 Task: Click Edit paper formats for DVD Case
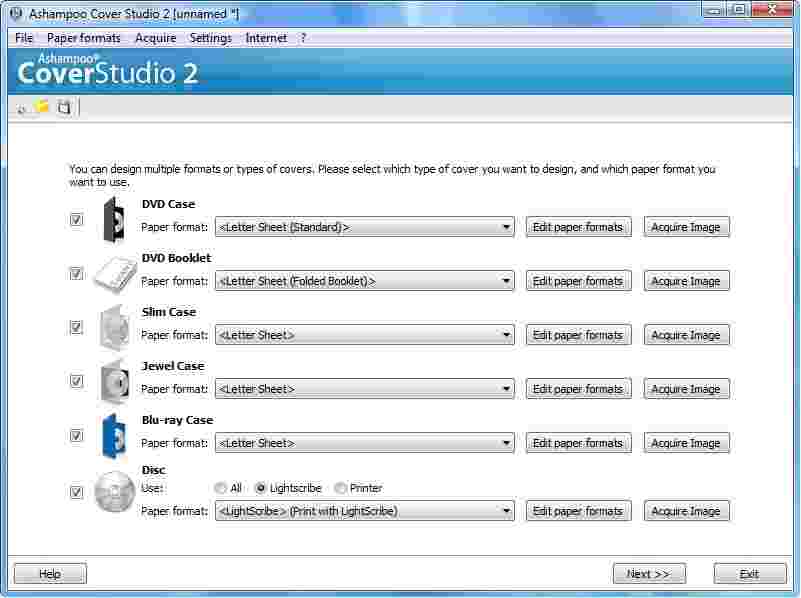(x=578, y=227)
